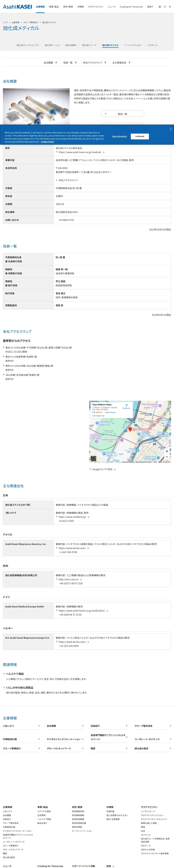
Task: Click the dialysis filters product photo
Action: click(x=36, y=106)
